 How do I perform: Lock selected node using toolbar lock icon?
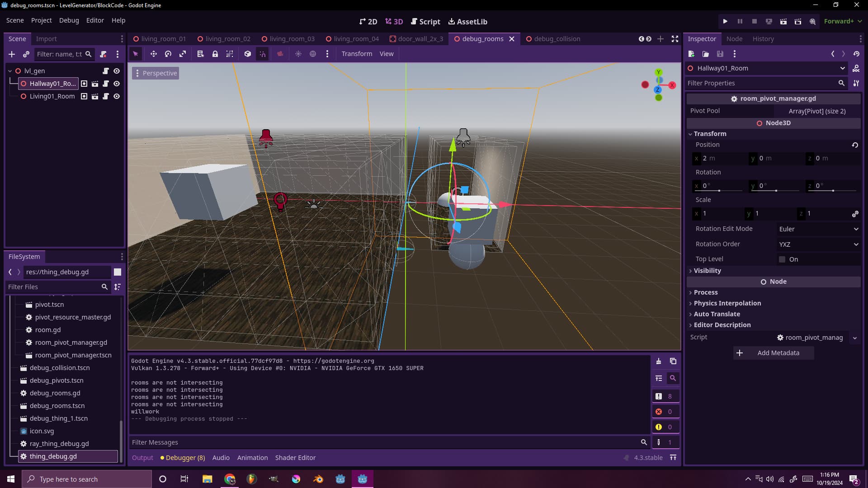coord(215,54)
